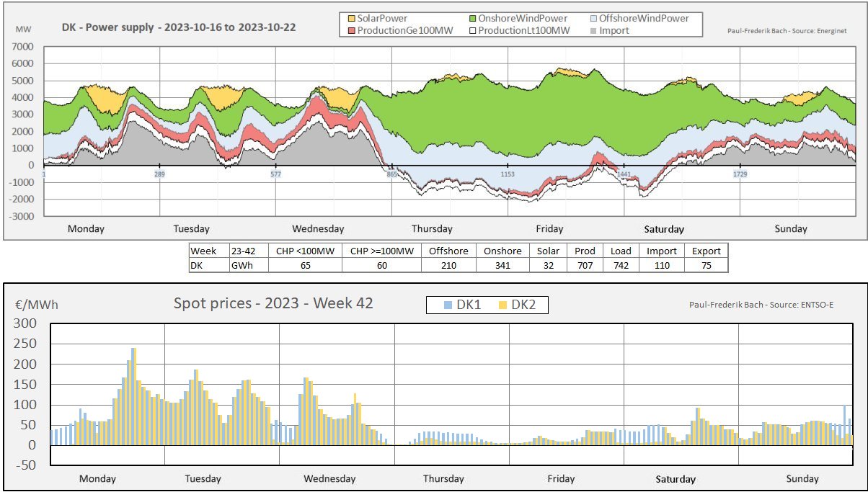Click the Import gray legend swatch
The height and width of the screenshot is (492, 868).
click(x=593, y=30)
